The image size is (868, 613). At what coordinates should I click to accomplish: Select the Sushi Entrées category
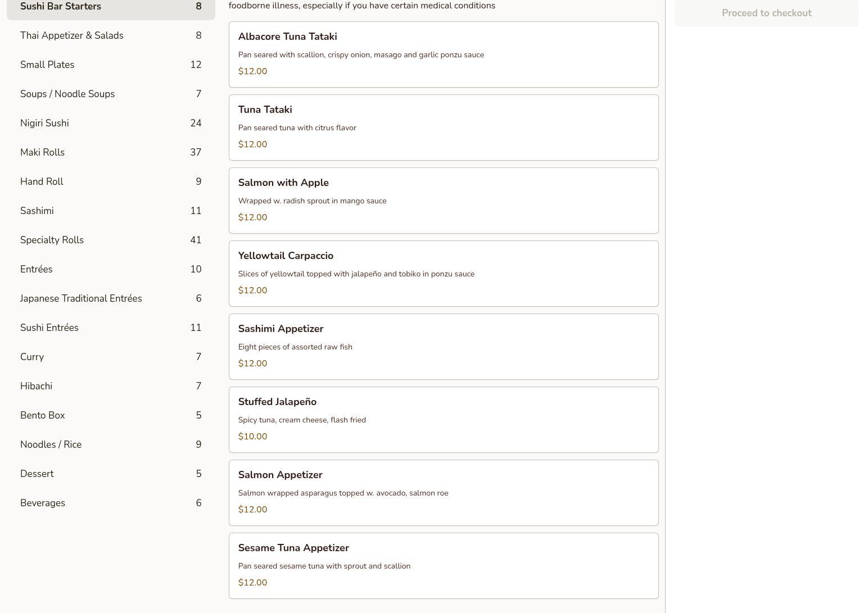pyautogui.click(x=111, y=328)
